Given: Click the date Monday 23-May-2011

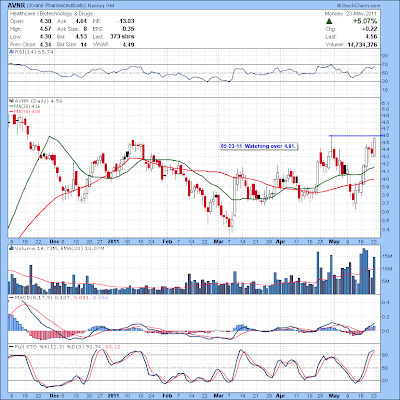Looking at the screenshot, I should tap(351, 14).
